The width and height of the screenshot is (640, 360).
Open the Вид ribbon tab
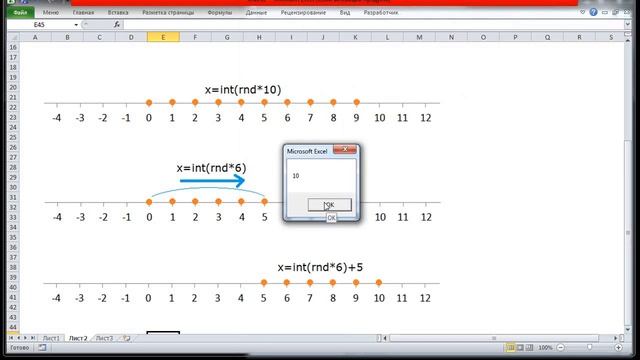coord(345,13)
